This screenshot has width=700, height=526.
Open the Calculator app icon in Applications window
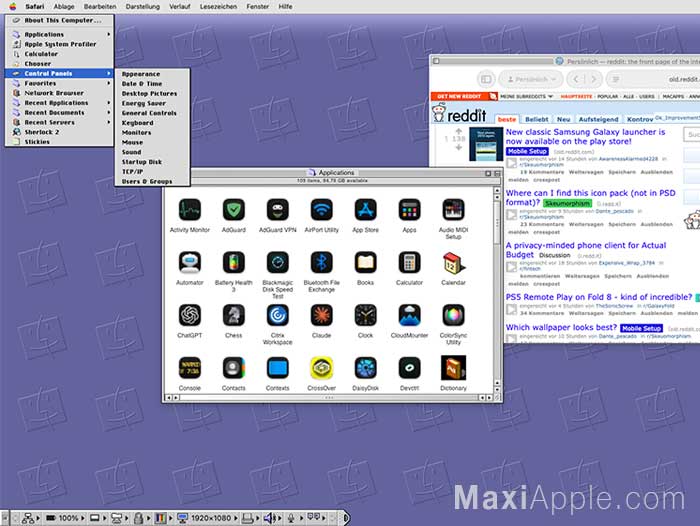coord(409,263)
